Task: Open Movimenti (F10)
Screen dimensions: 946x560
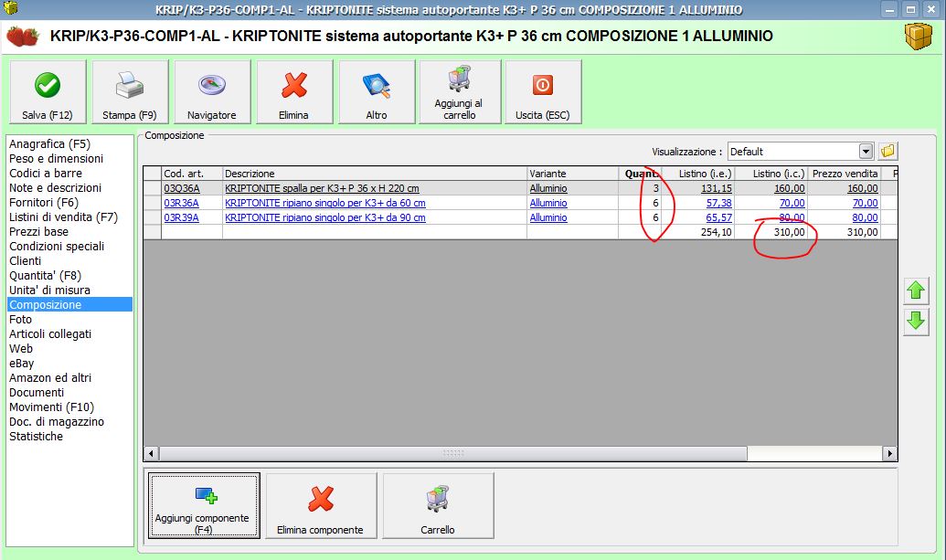Action: [x=51, y=407]
